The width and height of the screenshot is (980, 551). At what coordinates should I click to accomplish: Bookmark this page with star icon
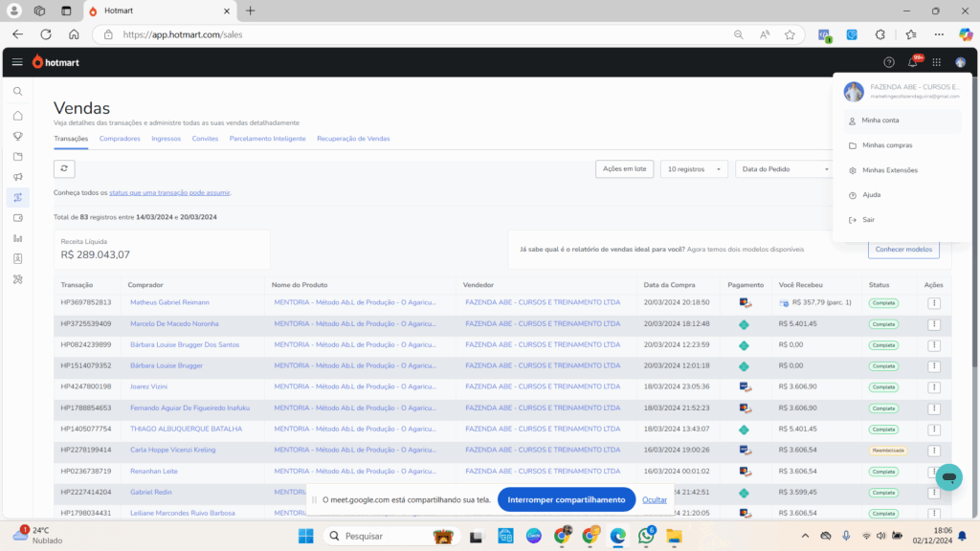(790, 34)
